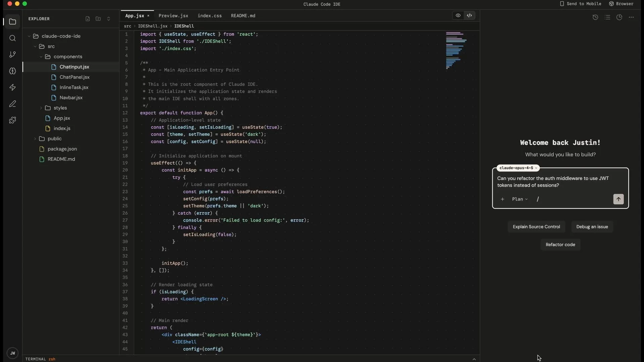Open the Search icon in activity bar
The image size is (644, 362).
click(x=12, y=38)
